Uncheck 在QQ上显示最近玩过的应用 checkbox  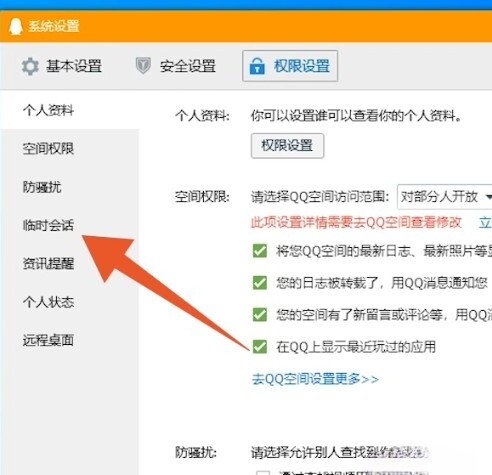tap(260, 347)
